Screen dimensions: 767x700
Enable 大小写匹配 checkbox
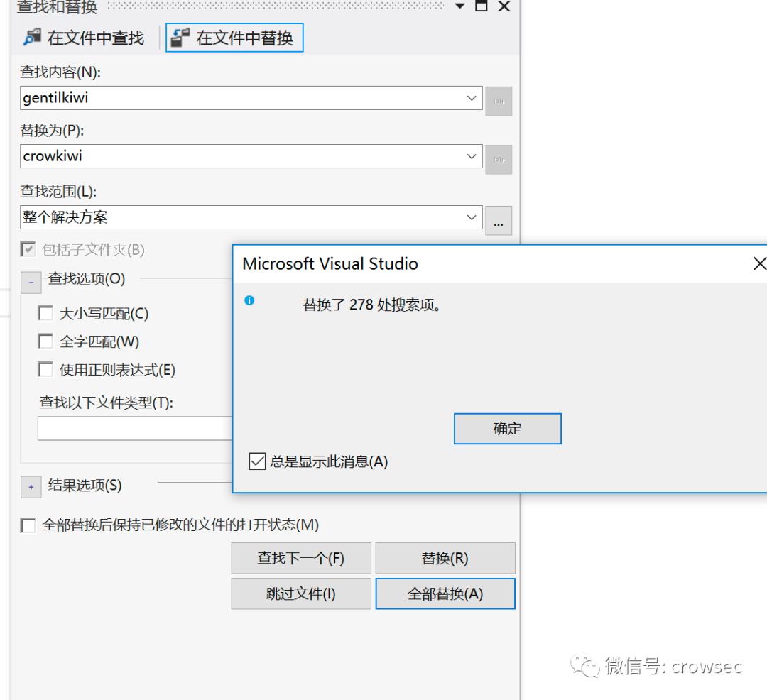45,313
